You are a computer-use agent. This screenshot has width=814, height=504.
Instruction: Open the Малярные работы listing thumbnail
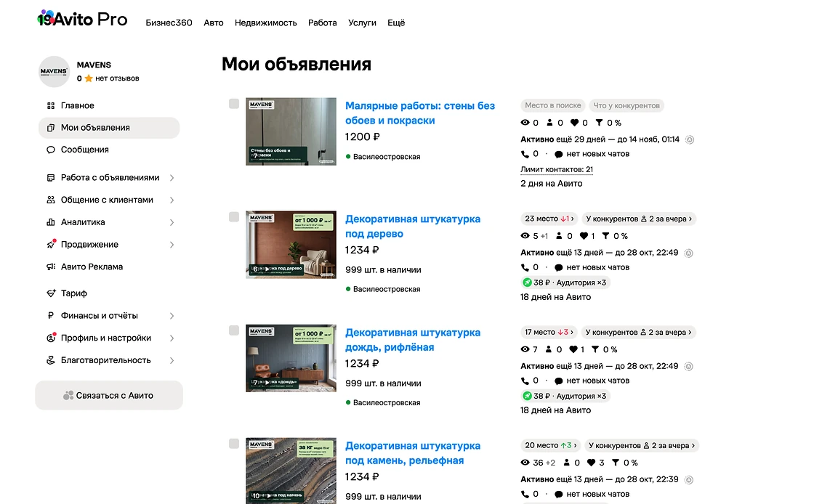coord(291,131)
